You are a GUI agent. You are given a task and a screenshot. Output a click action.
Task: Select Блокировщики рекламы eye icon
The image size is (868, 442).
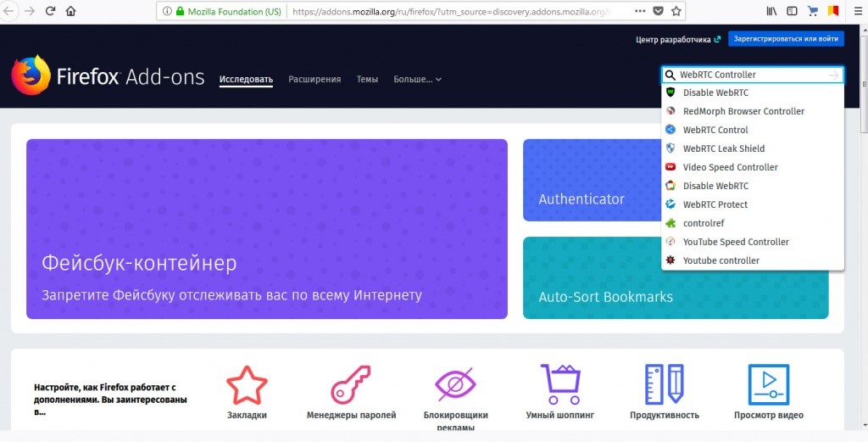pos(455,384)
